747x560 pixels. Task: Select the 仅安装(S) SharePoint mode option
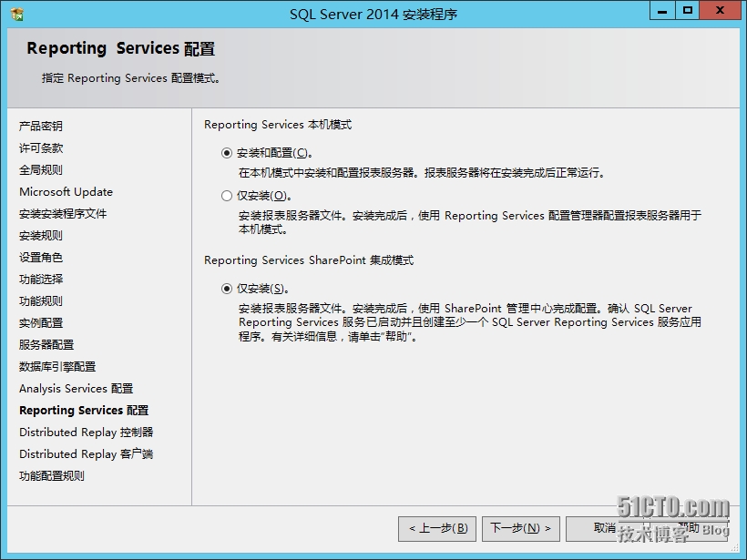(x=227, y=289)
